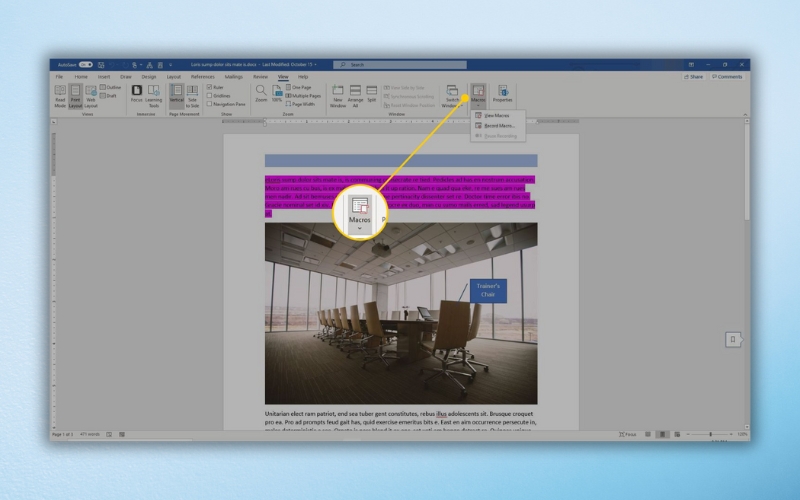Image resolution: width=800 pixels, height=500 pixels.
Task: Enable Focus immersive mode
Action: click(136, 94)
